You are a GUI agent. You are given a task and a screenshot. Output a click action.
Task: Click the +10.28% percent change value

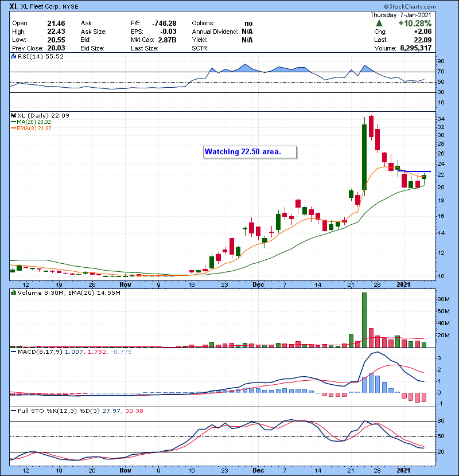pyautogui.click(x=415, y=24)
